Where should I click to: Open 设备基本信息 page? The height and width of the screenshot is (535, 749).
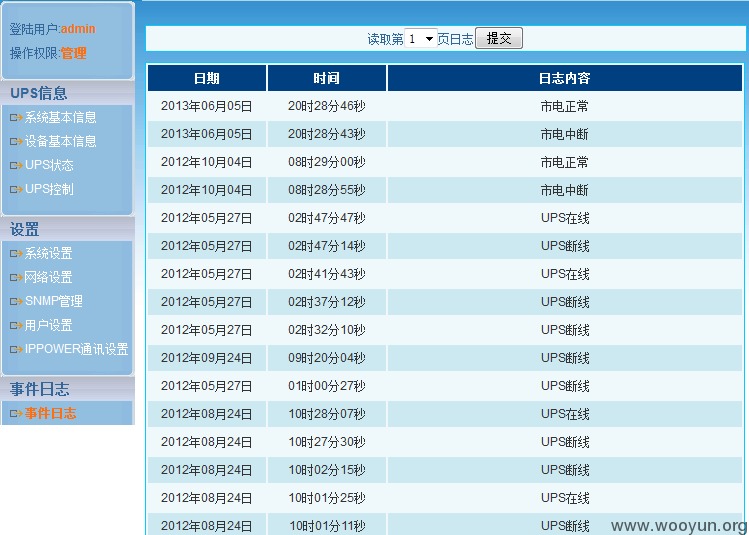(61, 141)
